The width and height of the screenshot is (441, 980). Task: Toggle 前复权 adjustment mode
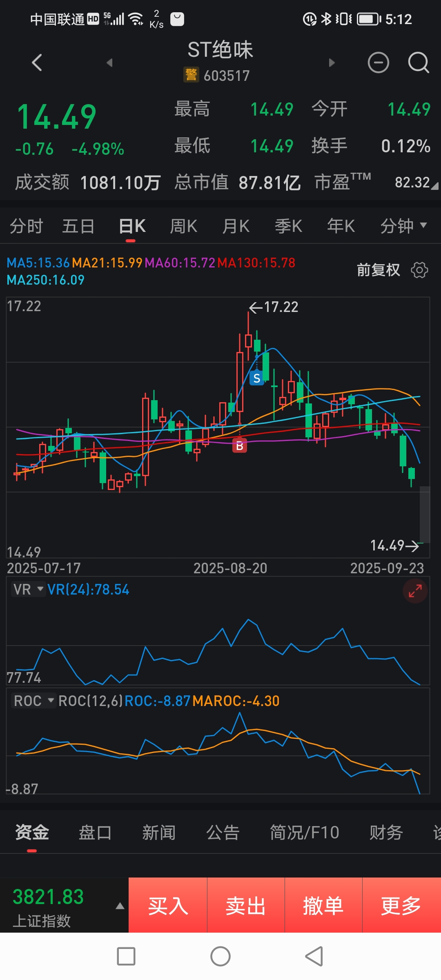point(378,270)
